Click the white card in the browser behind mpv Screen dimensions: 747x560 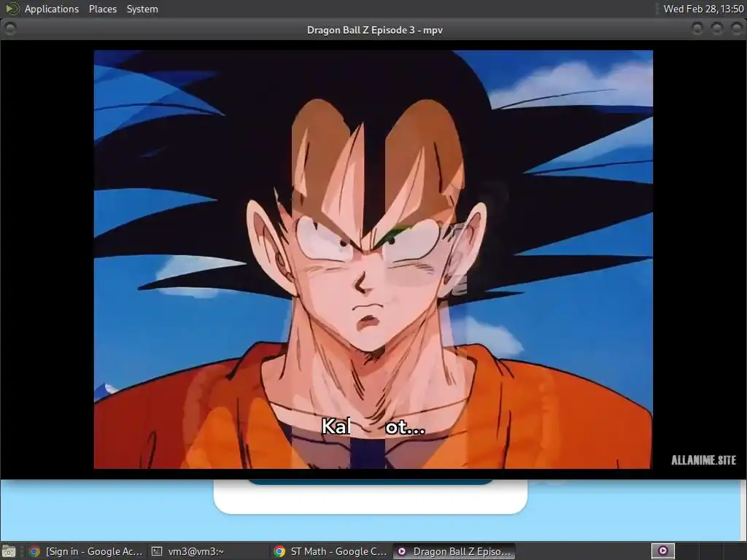pos(371,496)
